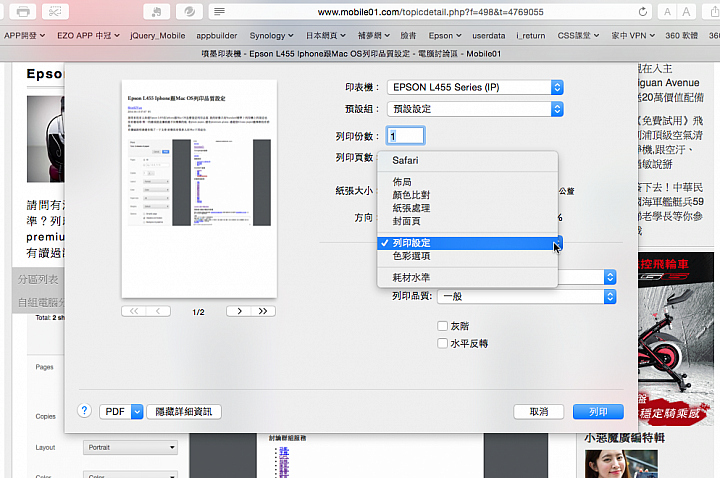The image size is (720, 478).
Task: Expand the Epson bookmarks folder
Action: click(x=444, y=35)
